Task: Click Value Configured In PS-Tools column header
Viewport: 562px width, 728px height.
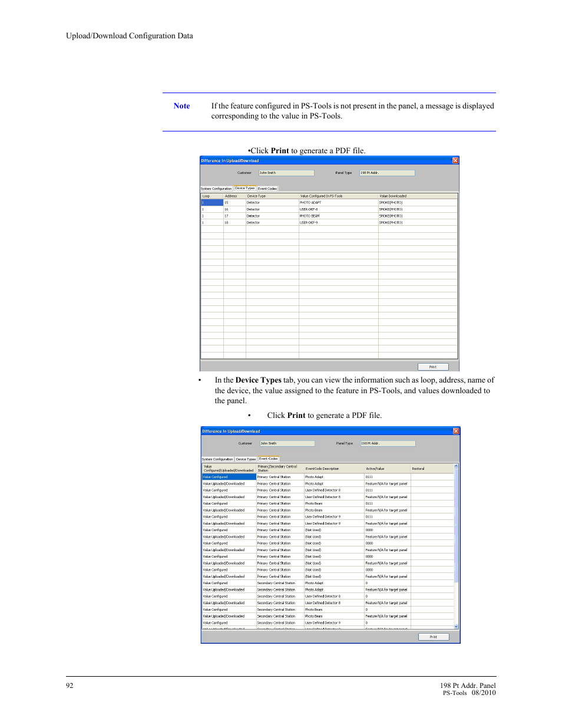Action: pos(339,196)
